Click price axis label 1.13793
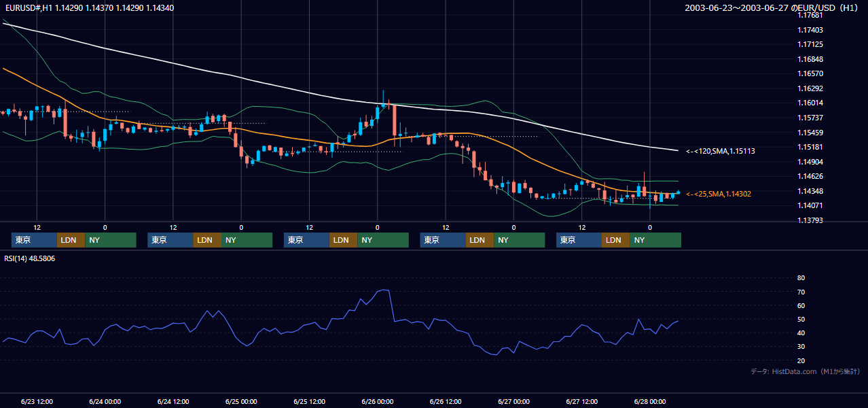 point(810,220)
